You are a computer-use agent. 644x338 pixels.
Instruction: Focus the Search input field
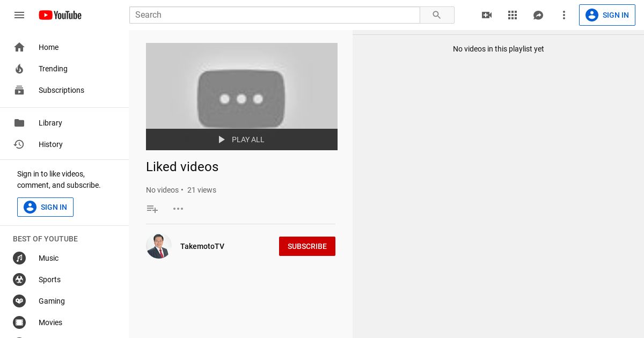click(275, 15)
